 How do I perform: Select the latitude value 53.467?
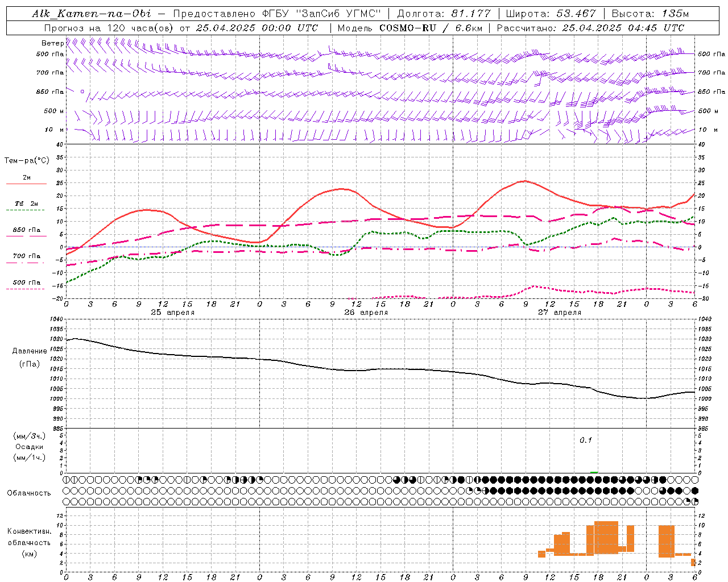point(576,14)
